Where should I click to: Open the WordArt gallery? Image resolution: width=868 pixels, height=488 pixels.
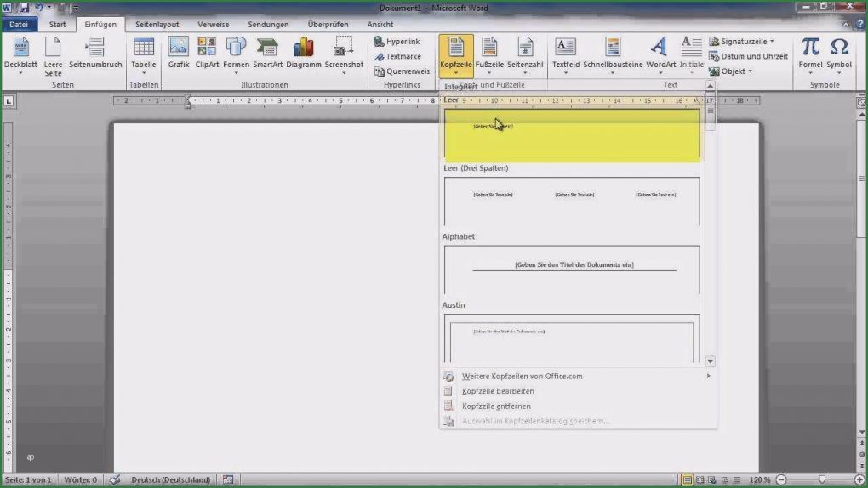[x=660, y=53]
